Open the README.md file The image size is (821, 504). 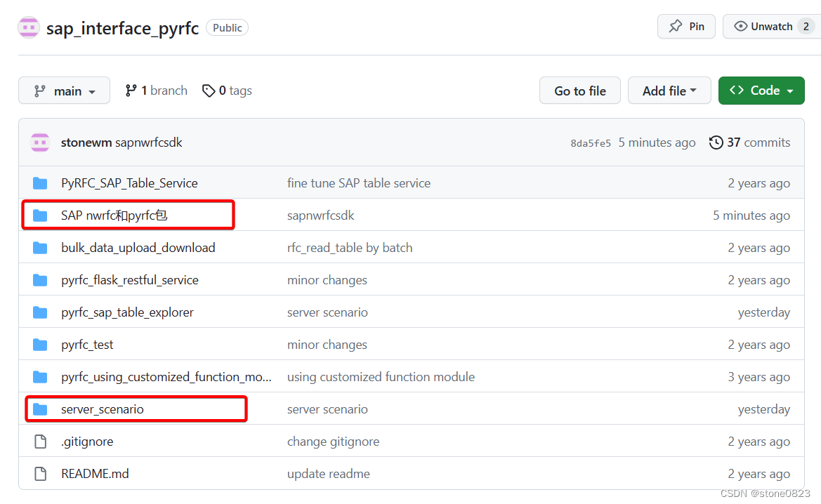(x=95, y=474)
